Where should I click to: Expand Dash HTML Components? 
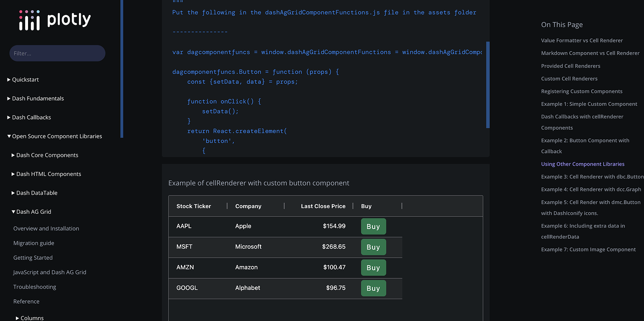(x=46, y=174)
